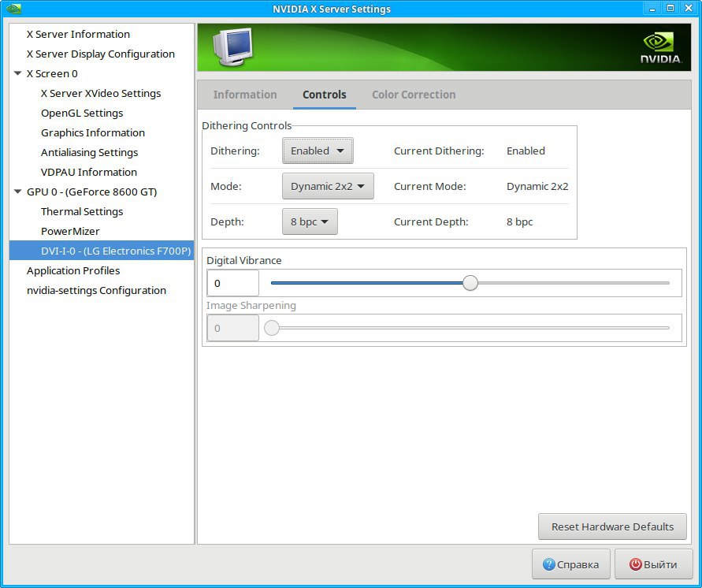Minimize the NVIDIA X Server Settings window
This screenshot has width=702, height=588.
tap(652, 9)
